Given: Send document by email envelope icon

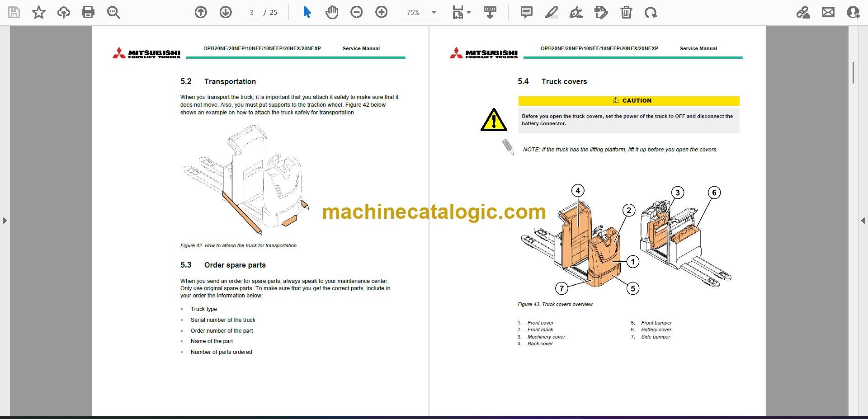Looking at the screenshot, I should click(828, 12).
